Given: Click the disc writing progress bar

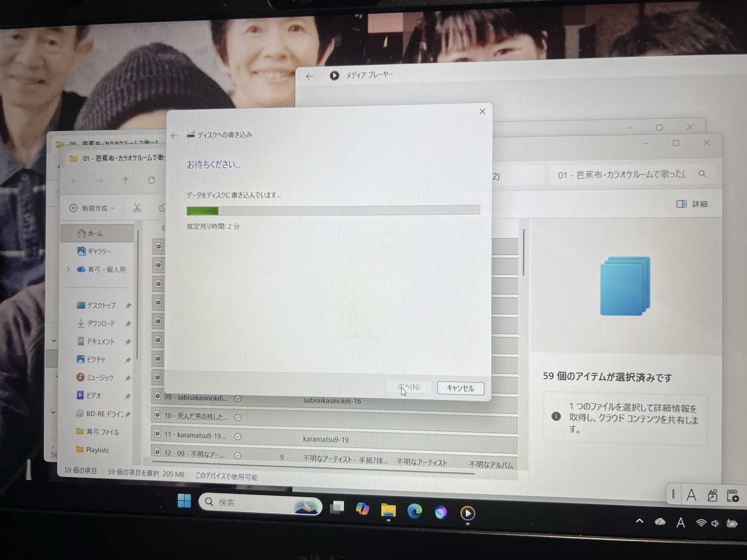Looking at the screenshot, I should tap(333, 211).
